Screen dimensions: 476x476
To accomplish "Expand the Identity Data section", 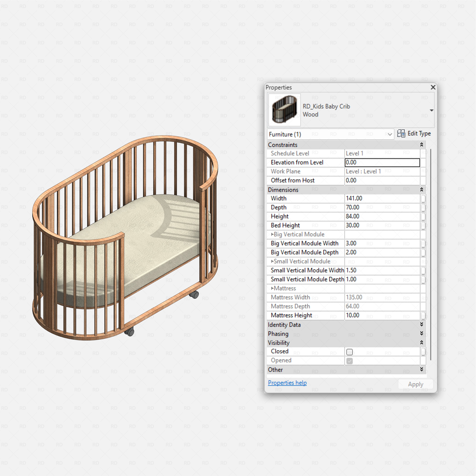I will 422,324.
